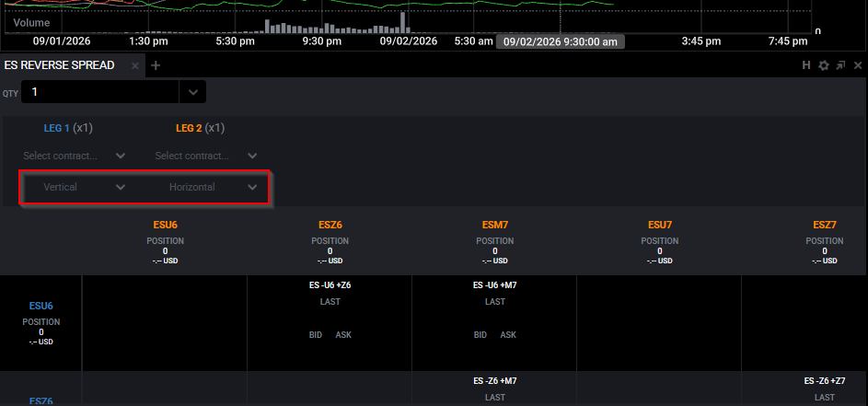Click ASK in the ES -U6 +Z6 cell
Screen dimensions: 868x406
tap(343, 335)
